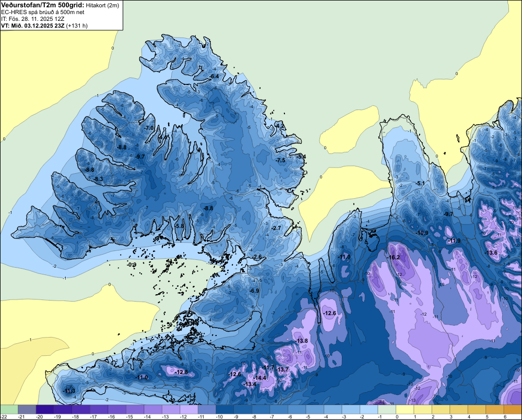Image resolution: width=522 pixels, height=420 pixels.
Task: Click the legend scale value 2
Action: click(433, 417)
